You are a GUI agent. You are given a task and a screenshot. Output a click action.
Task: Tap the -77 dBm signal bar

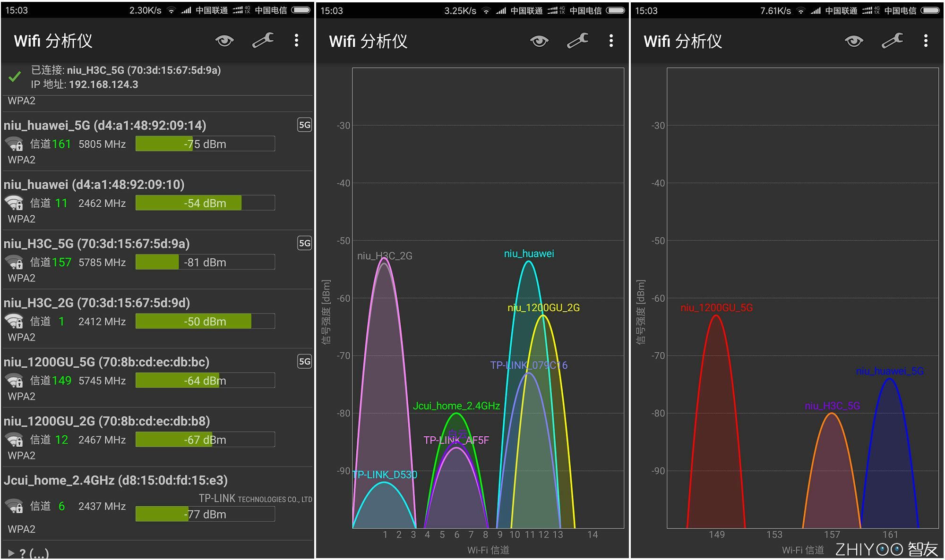205,514
